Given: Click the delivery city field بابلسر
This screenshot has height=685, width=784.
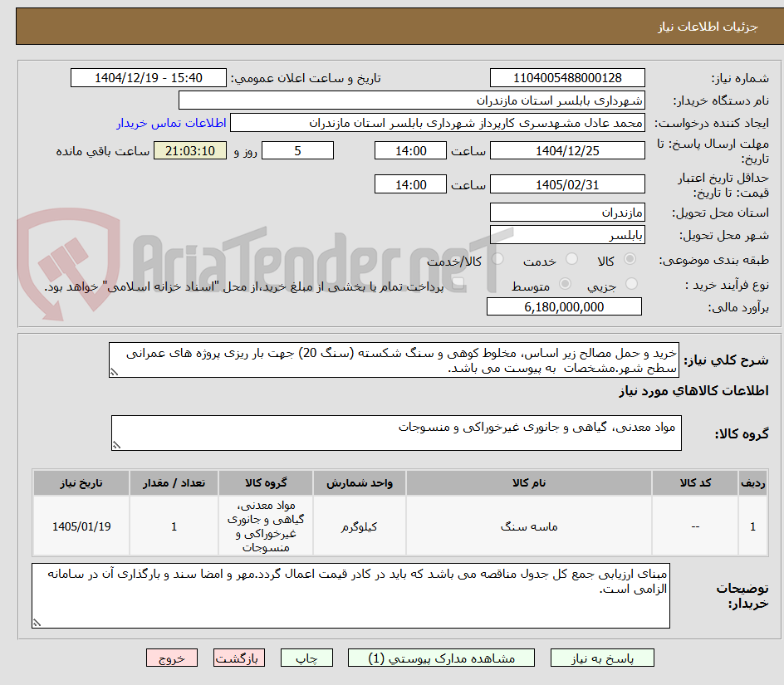Looking at the screenshot, I should [x=567, y=235].
